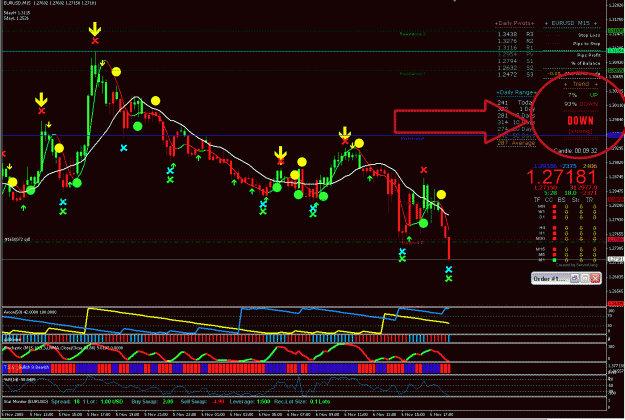Maximize the Order #1 window
This screenshot has height=420, width=625.
(585, 278)
